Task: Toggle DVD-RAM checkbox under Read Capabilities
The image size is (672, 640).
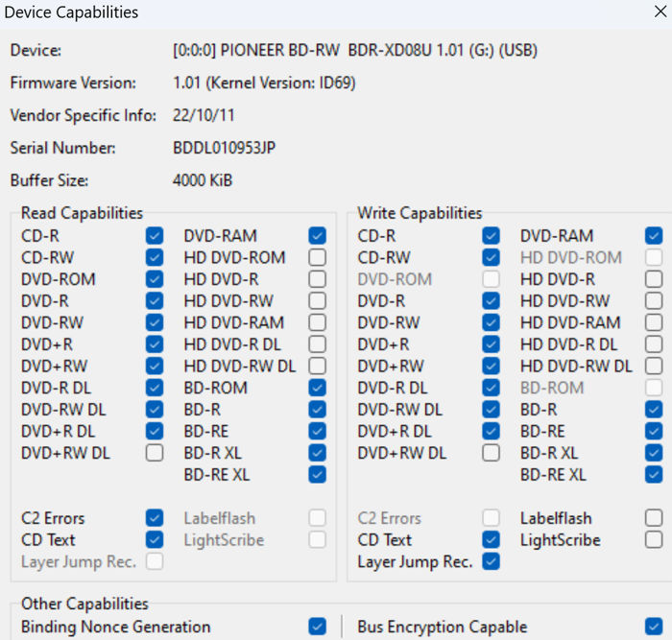Action: pyautogui.click(x=317, y=236)
